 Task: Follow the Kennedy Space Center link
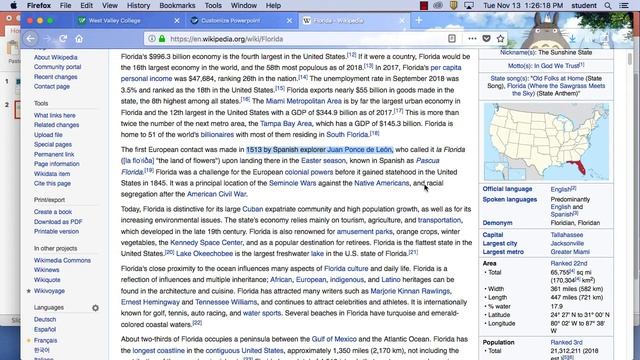click(206, 242)
